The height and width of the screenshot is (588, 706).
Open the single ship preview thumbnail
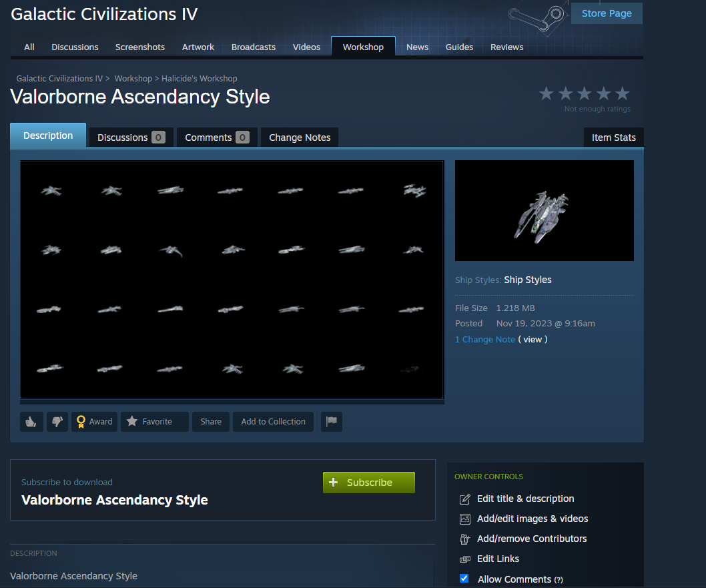click(x=545, y=211)
